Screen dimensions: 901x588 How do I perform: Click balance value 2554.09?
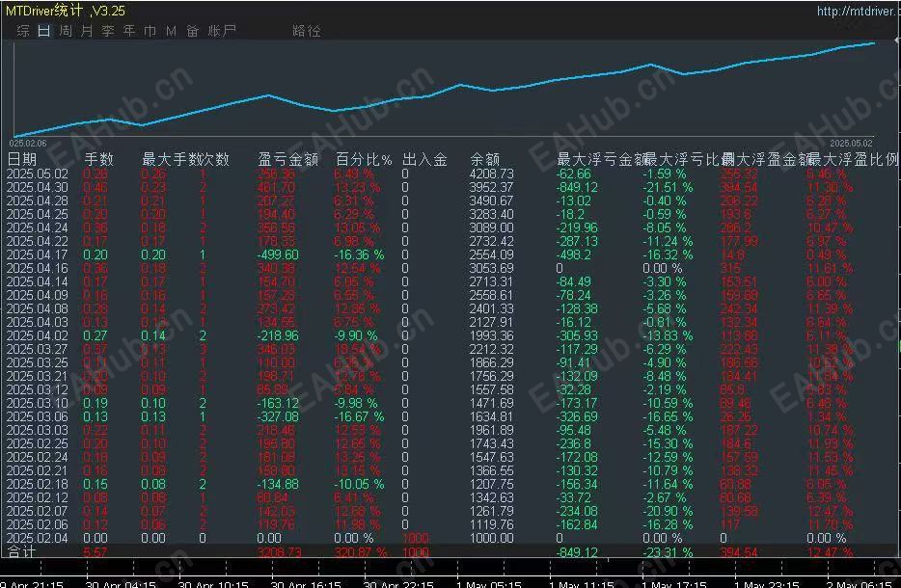coord(491,254)
